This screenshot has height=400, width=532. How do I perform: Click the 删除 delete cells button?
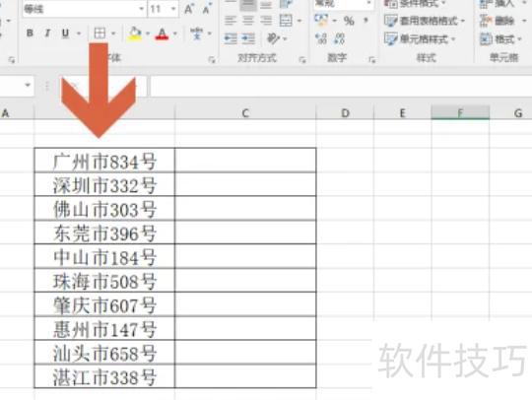[x=501, y=21]
